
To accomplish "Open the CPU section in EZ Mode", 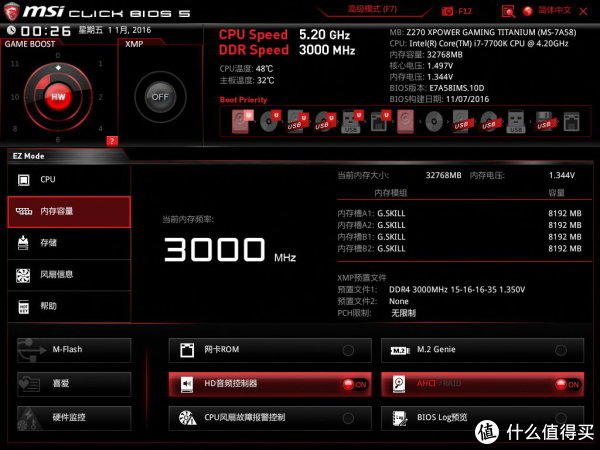I will pyautogui.click(x=69, y=179).
